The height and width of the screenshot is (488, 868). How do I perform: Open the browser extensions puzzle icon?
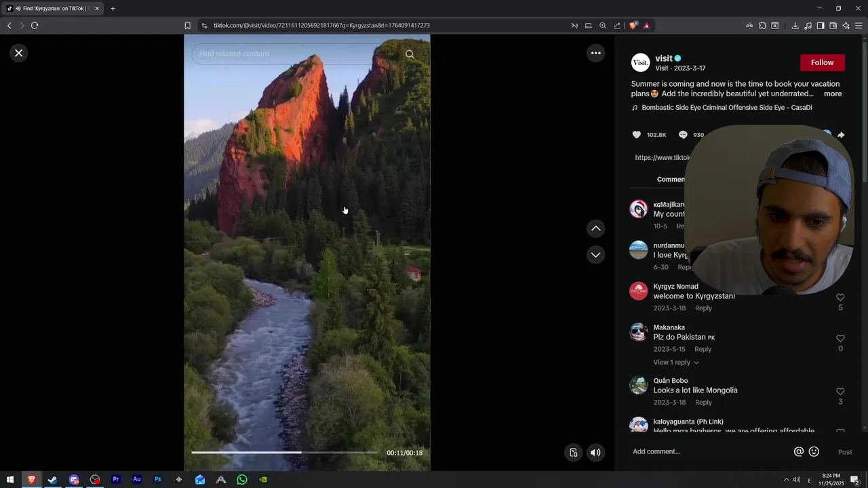point(762,26)
